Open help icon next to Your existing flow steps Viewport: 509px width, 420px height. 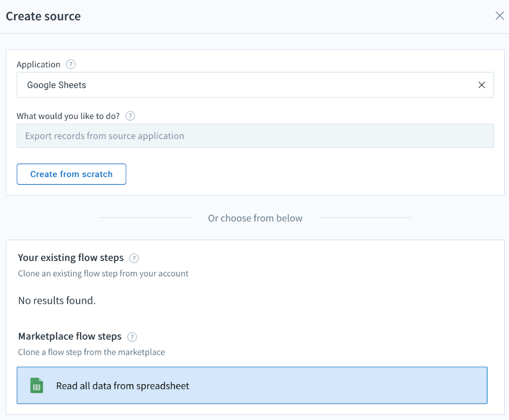[134, 258]
